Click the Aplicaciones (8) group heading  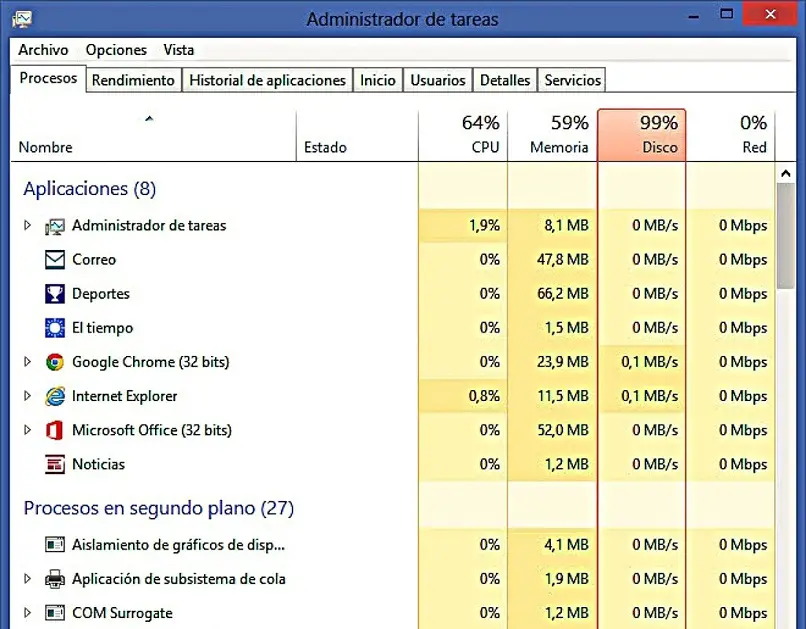[x=89, y=189]
